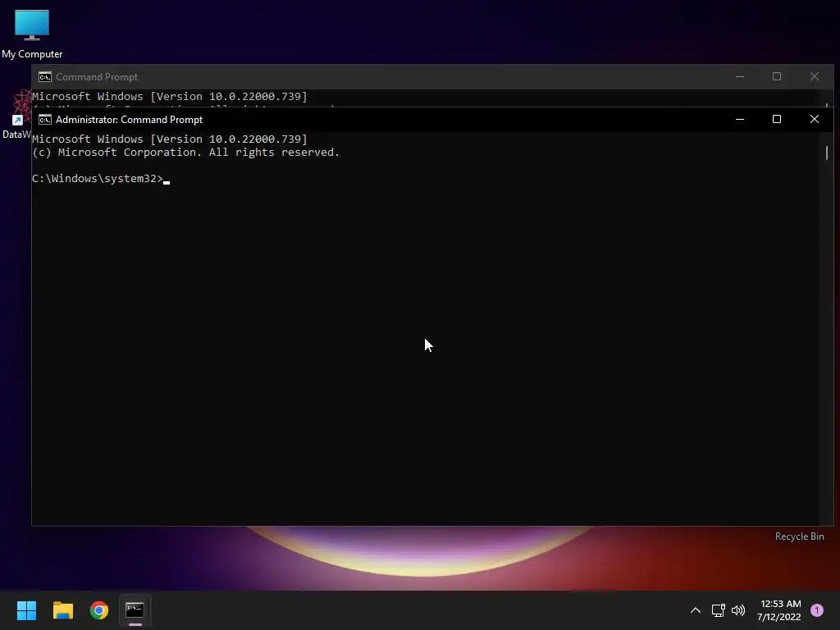Select the Recycle Bin desktop item

pyautogui.click(x=799, y=536)
